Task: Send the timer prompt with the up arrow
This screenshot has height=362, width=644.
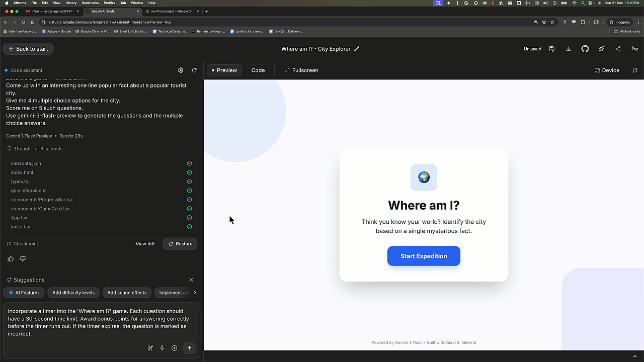Action: click(x=189, y=348)
